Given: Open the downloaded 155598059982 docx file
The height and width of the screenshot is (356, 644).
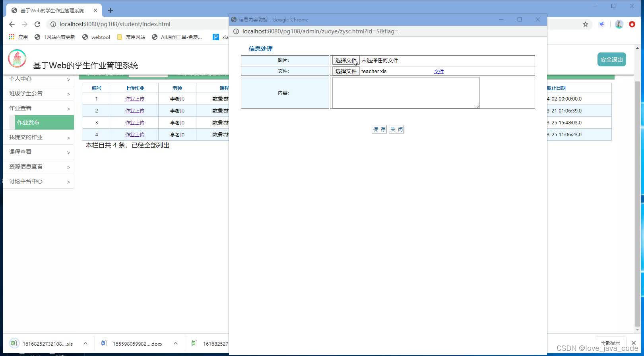Looking at the screenshot, I should point(133,344).
